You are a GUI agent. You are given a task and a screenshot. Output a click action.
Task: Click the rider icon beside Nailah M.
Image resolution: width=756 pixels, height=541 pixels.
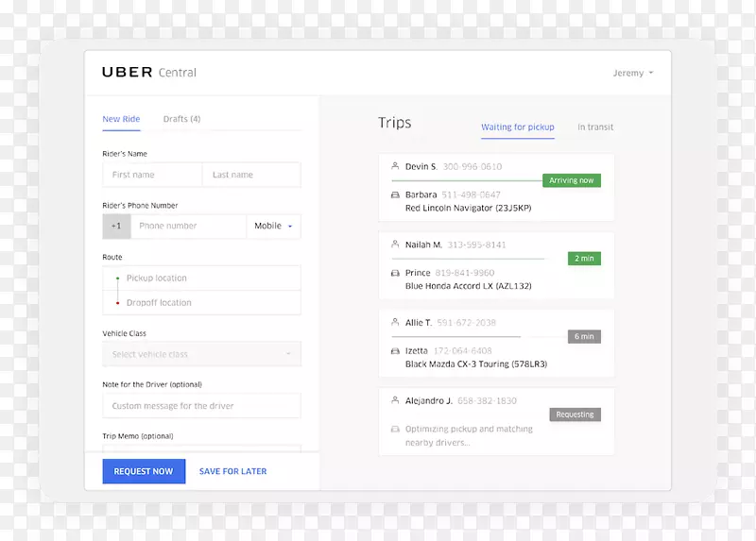pyautogui.click(x=395, y=244)
